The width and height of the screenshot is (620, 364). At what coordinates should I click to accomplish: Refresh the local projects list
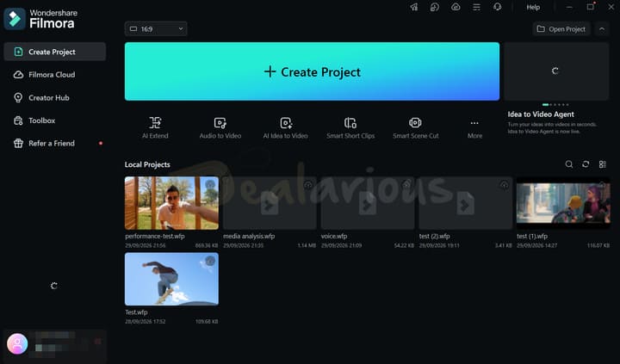[586, 164]
